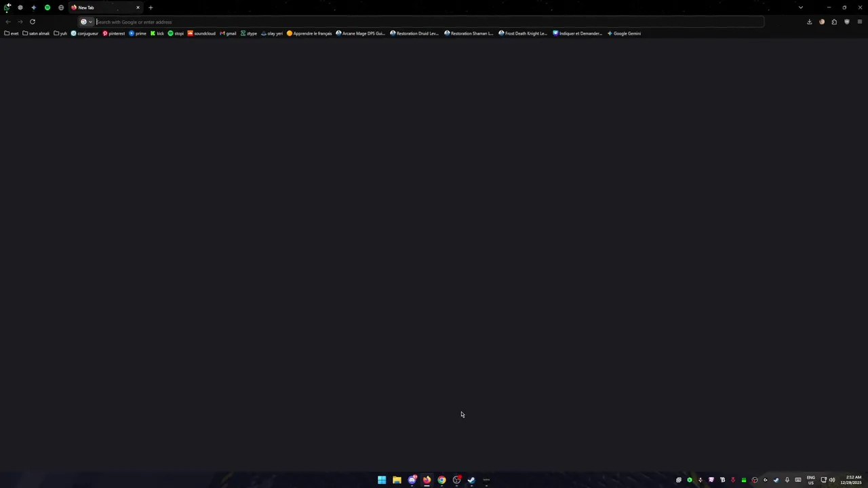Screen dimensions: 868x488
Task: Open the satın almak bookmarks folder
Action: click(x=36, y=33)
